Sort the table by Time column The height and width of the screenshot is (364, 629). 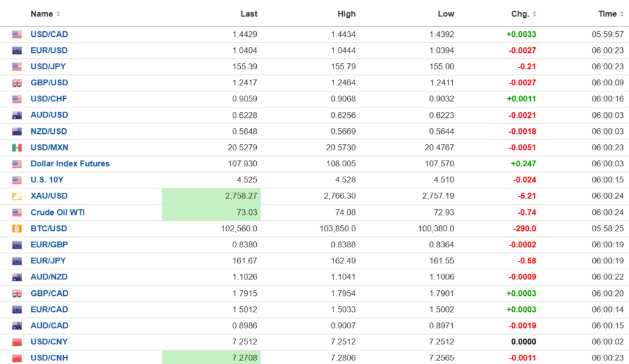[611, 14]
